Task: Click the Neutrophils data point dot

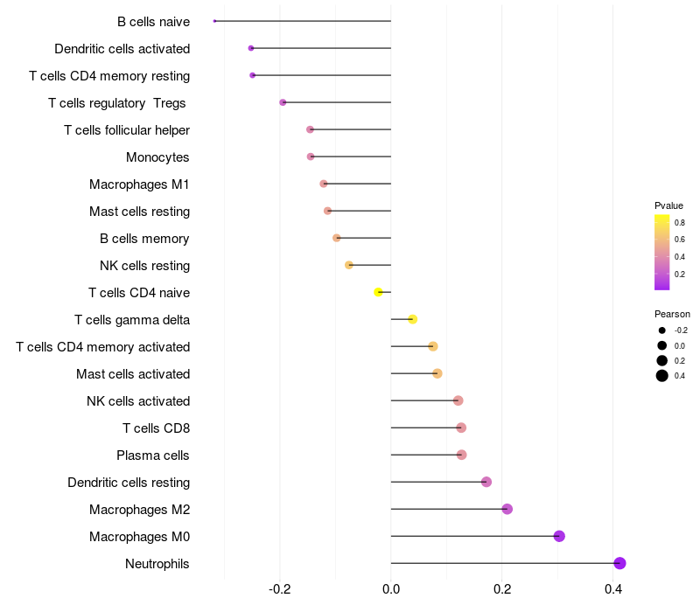Action: click(619, 563)
